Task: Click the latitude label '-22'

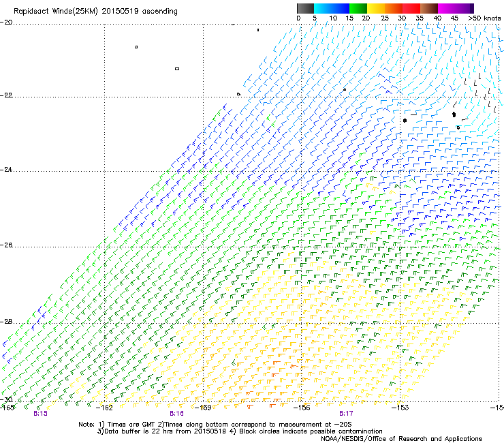Action: pyautogui.click(x=6, y=95)
